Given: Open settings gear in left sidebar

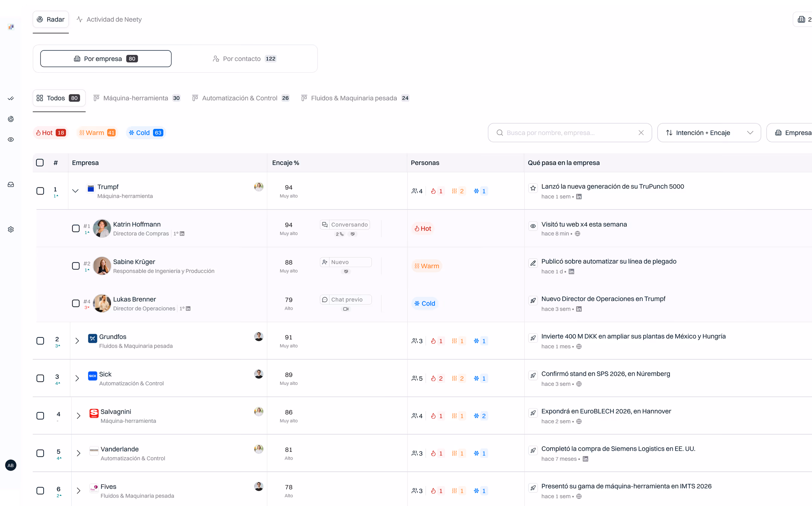Looking at the screenshot, I should click(11, 229).
